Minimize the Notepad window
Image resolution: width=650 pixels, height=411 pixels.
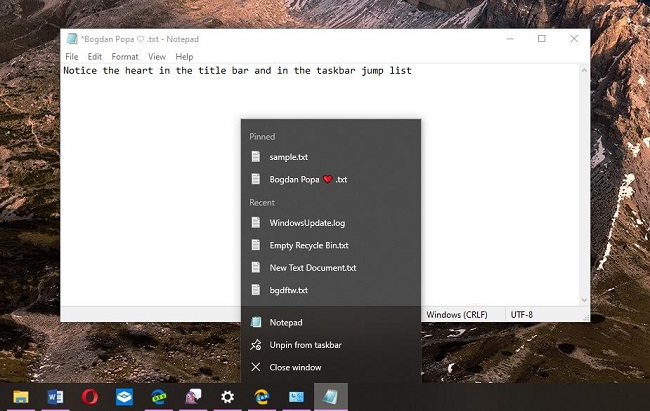coord(510,39)
